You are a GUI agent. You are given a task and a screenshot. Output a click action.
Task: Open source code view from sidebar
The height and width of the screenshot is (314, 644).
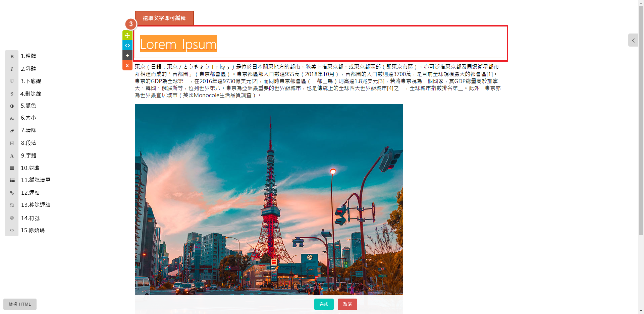pyautogui.click(x=12, y=230)
